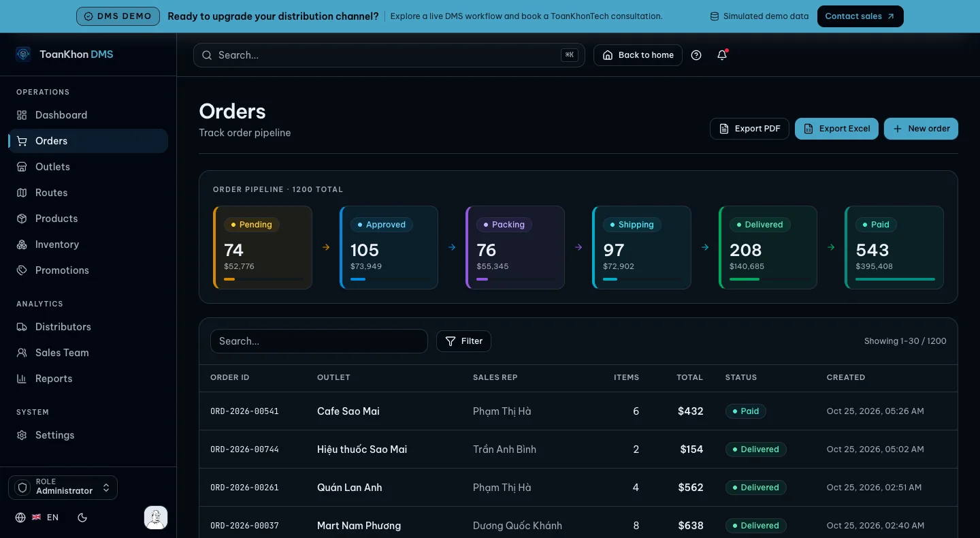The width and height of the screenshot is (980, 538).
Task: Click the Contact sales button
Action: click(860, 16)
